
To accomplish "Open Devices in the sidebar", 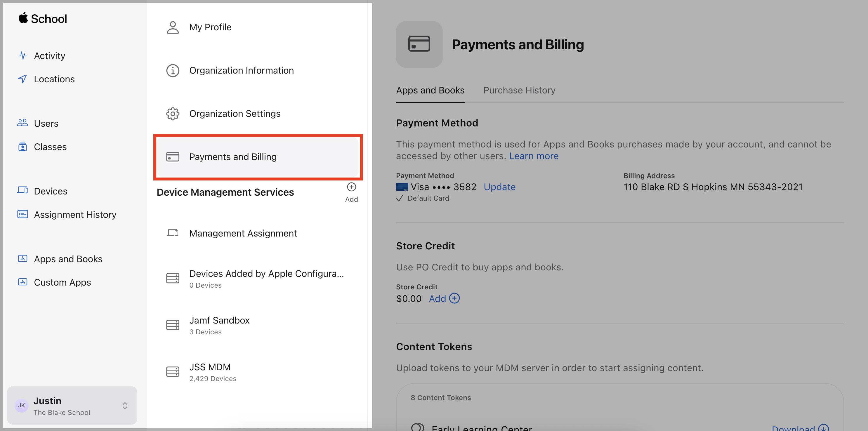I will coord(51,191).
